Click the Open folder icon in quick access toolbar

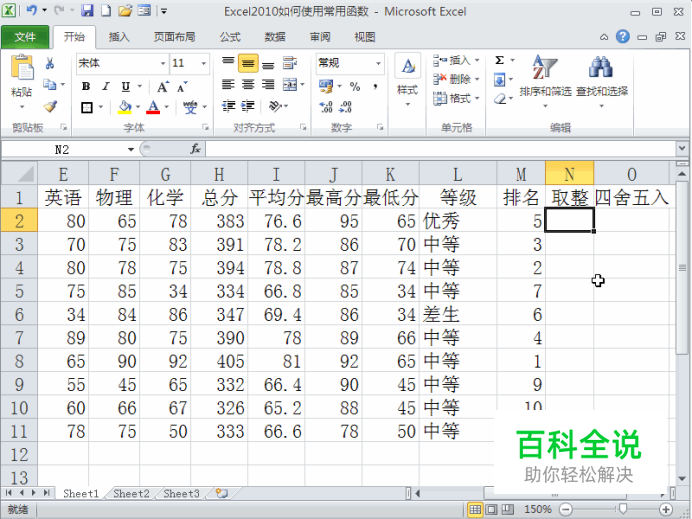(125, 10)
